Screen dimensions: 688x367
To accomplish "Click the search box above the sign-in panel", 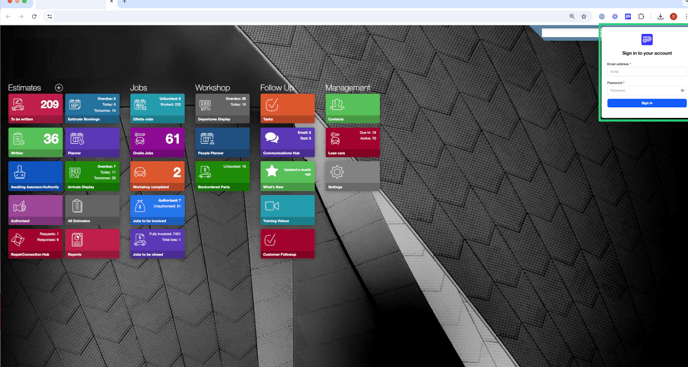I will [x=570, y=33].
